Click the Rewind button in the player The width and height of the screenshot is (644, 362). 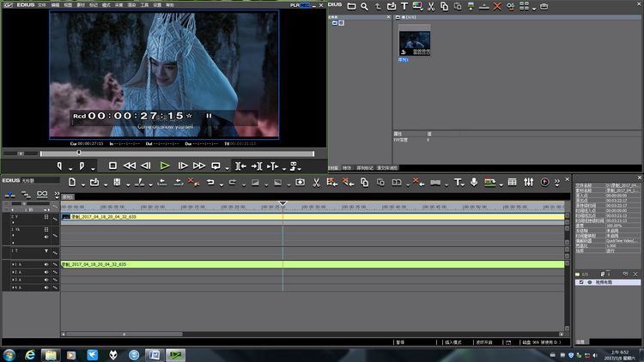(130, 166)
